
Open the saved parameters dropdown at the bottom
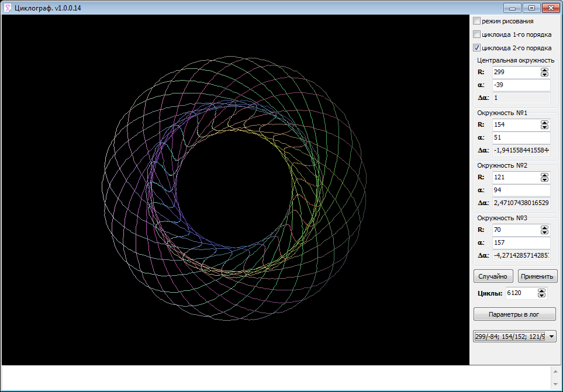[x=514, y=336]
